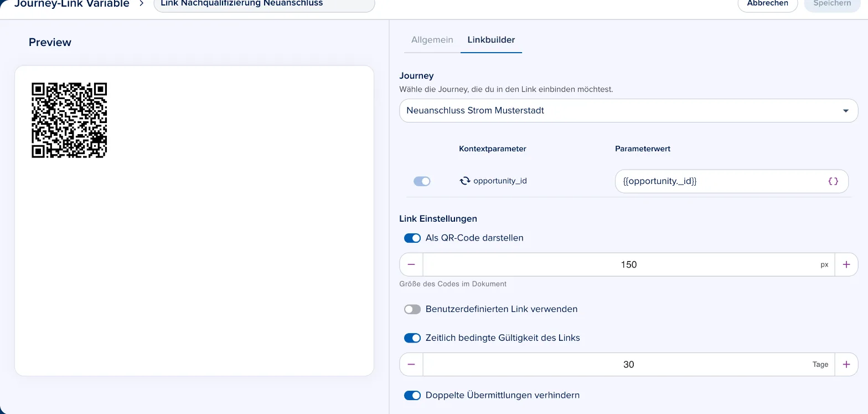The width and height of the screenshot is (868, 414).
Task: Click the sync icon beside opportunity_id
Action: tap(465, 181)
